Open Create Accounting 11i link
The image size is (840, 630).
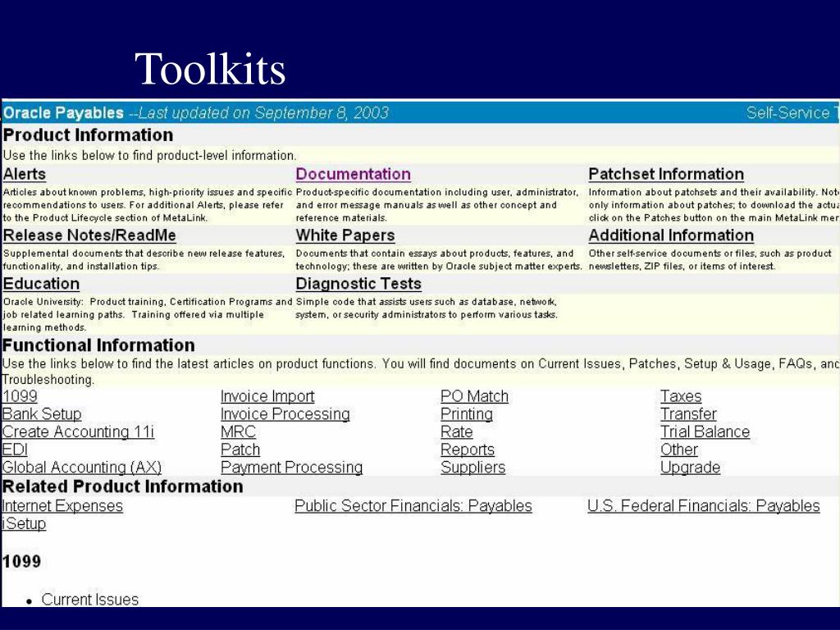point(78,431)
